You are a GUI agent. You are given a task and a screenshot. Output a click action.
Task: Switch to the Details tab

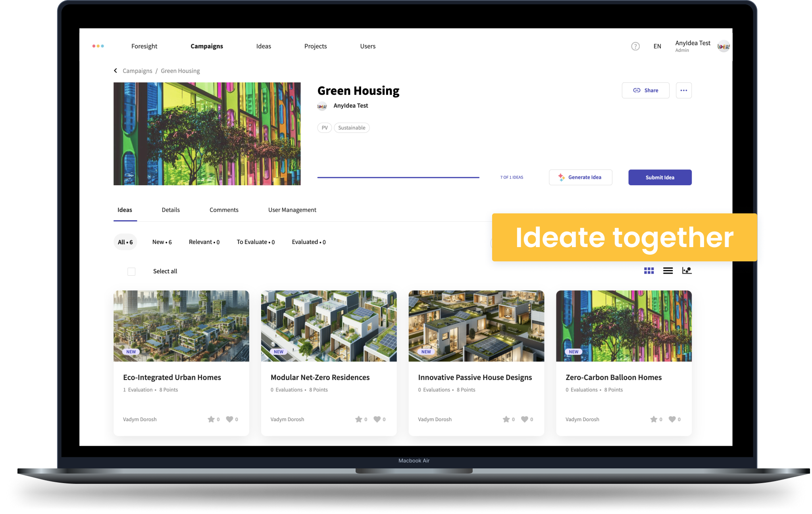click(171, 210)
